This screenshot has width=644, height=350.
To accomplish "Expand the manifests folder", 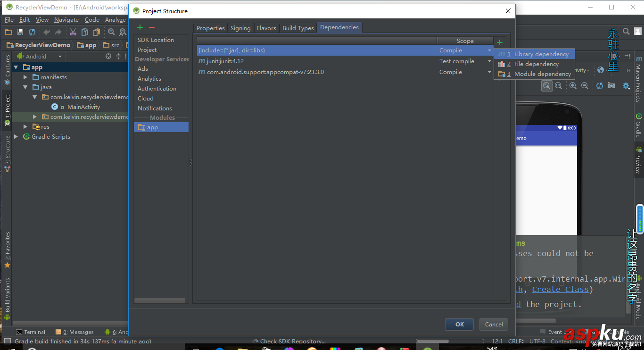I will tap(25, 77).
